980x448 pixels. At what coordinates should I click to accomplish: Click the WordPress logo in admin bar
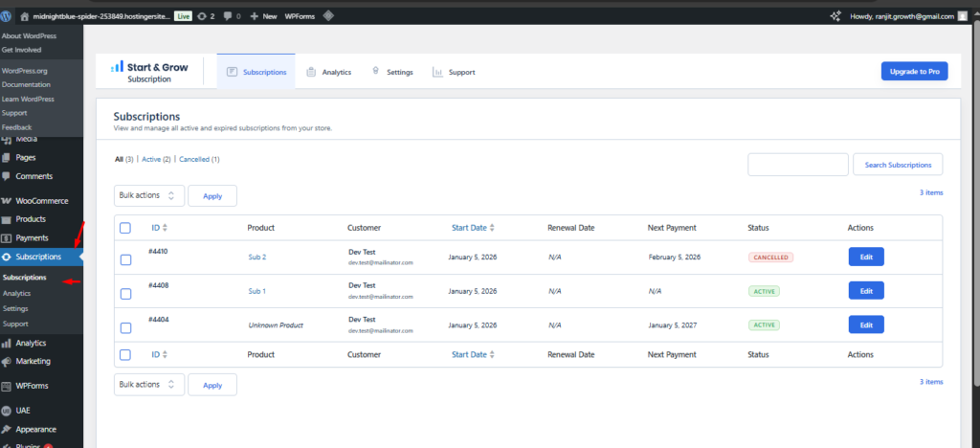coord(8,16)
